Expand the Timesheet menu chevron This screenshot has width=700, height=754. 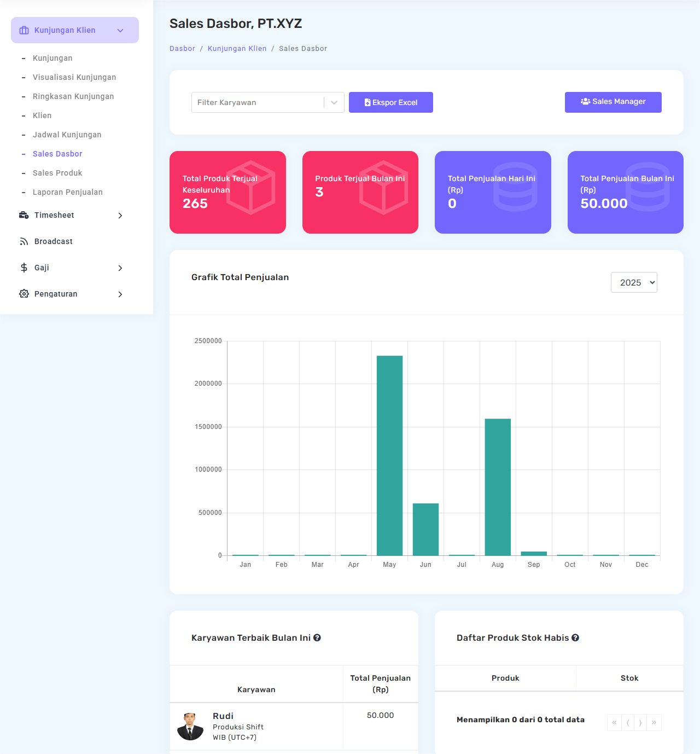coord(120,216)
